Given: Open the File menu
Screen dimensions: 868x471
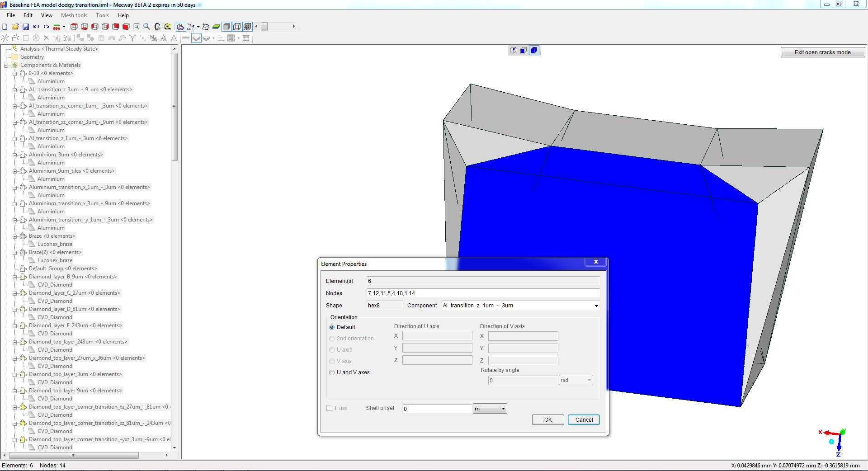Looking at the screenshot, I should [x=11, y=15].
